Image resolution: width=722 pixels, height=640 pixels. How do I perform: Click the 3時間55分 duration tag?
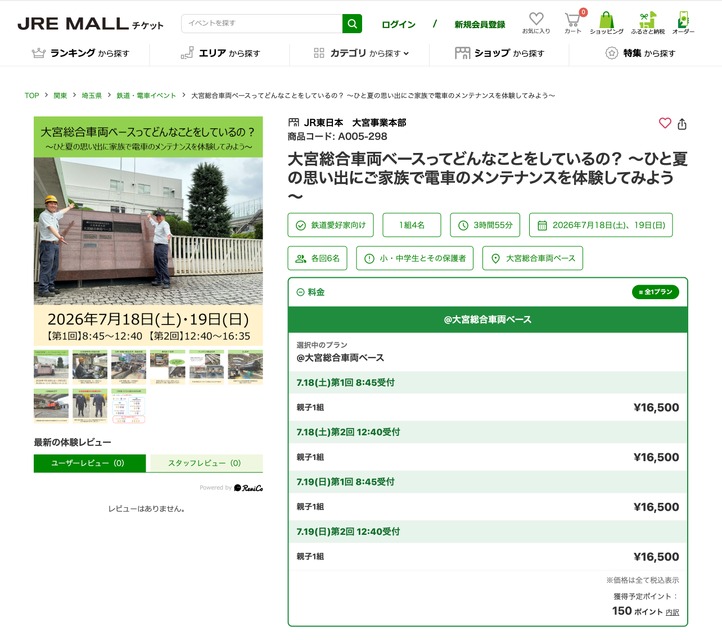(x=485, y=225)
